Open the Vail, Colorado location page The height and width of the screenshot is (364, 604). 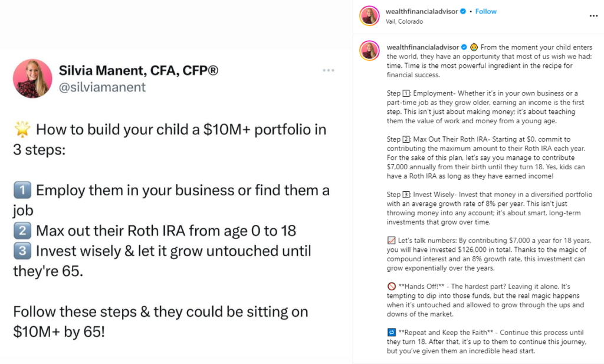coord(405,21)
